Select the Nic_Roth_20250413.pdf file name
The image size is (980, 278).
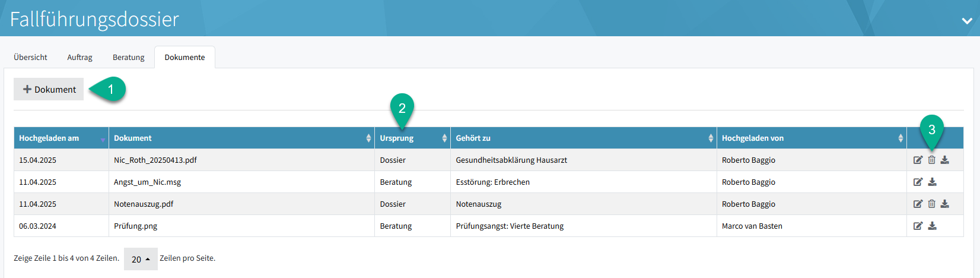(155, 160)
